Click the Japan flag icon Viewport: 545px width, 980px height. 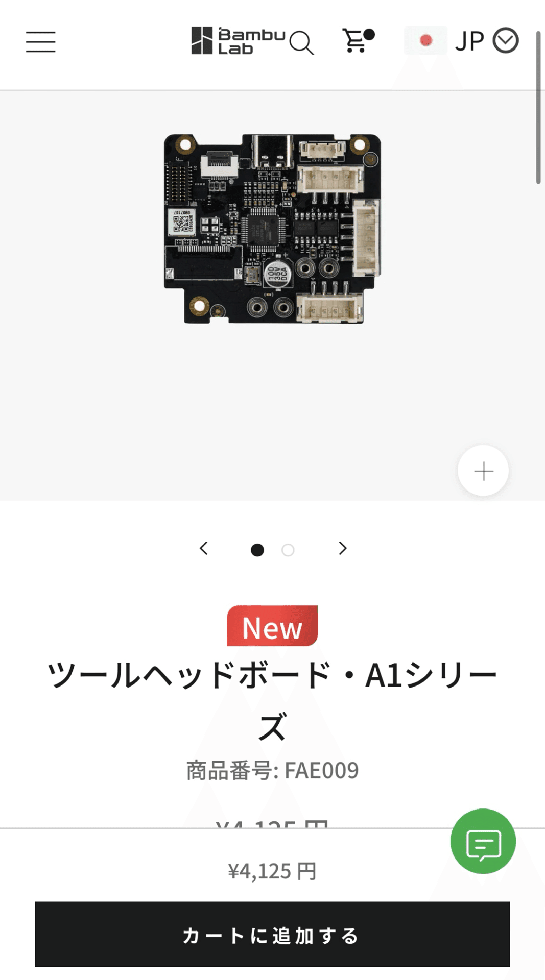[x=425, y=40]
